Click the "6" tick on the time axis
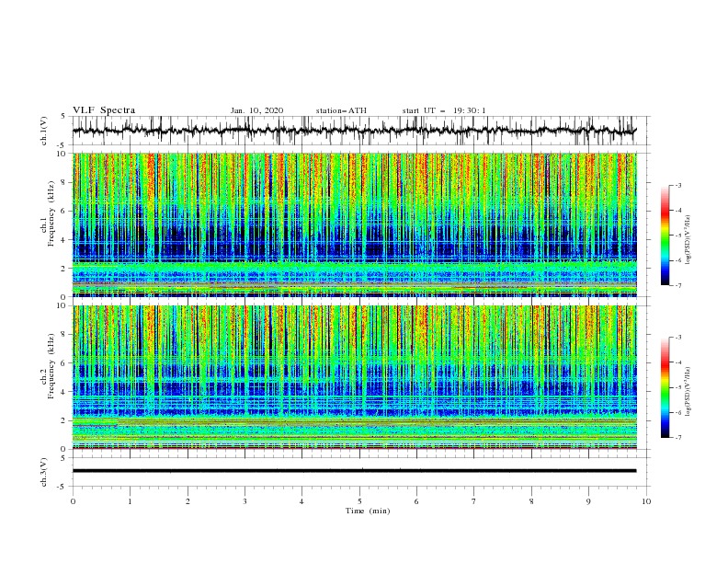The height and width of the screenshot is (563, 728). (x=416, y=501)
